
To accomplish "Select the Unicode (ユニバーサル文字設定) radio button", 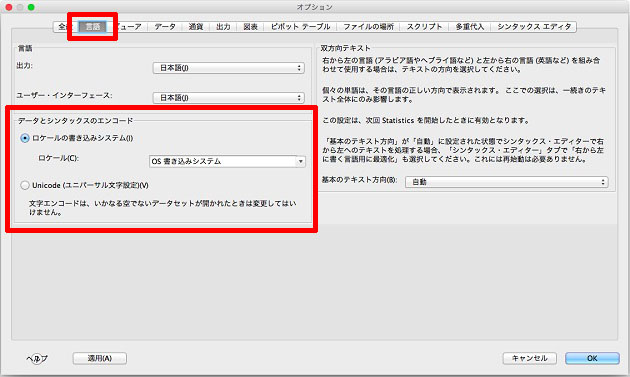I will point(25,185).
